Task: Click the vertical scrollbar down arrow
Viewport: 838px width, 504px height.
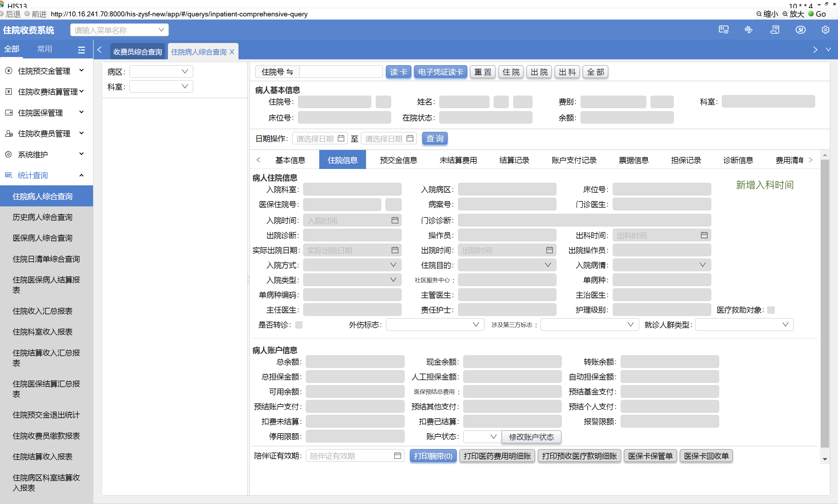Action: click(825, 459)
